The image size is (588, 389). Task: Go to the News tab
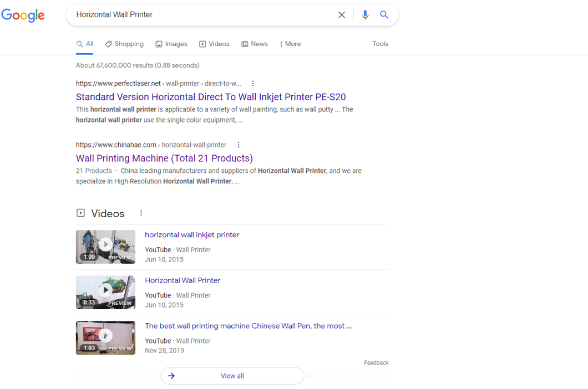[x=255, y=44]
